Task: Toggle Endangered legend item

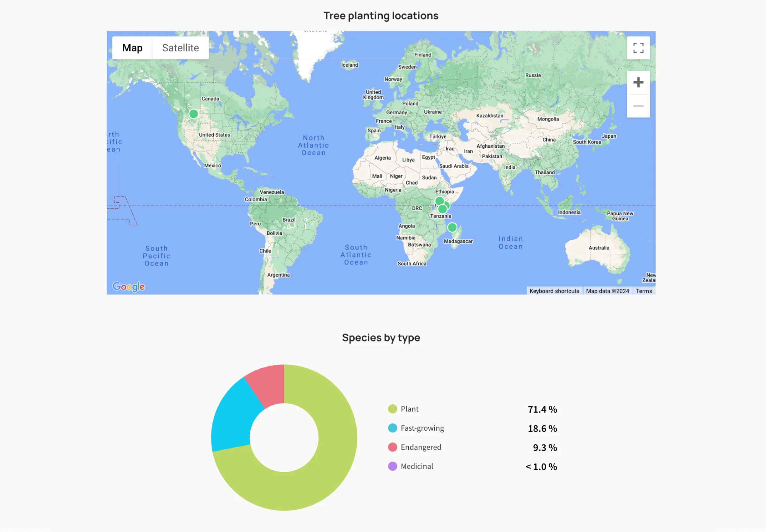Action: click(x=421, y=447)
